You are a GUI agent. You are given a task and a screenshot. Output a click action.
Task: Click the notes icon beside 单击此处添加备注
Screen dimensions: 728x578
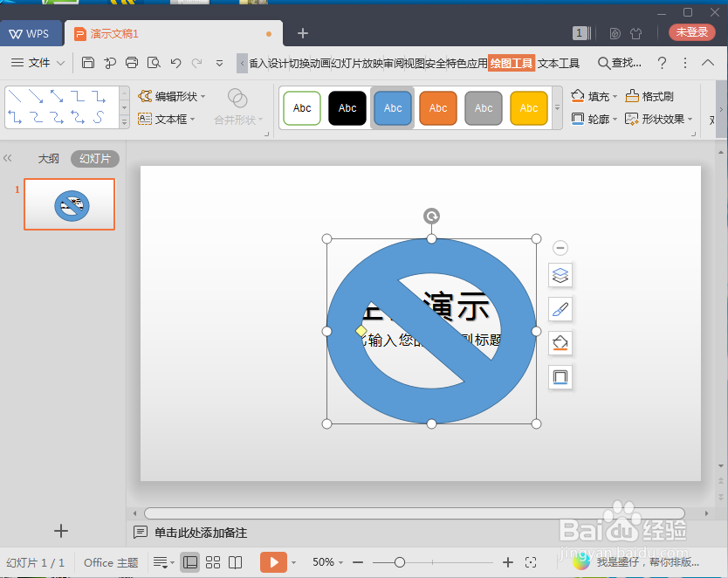pyautogui.click(x=141, y=532)
